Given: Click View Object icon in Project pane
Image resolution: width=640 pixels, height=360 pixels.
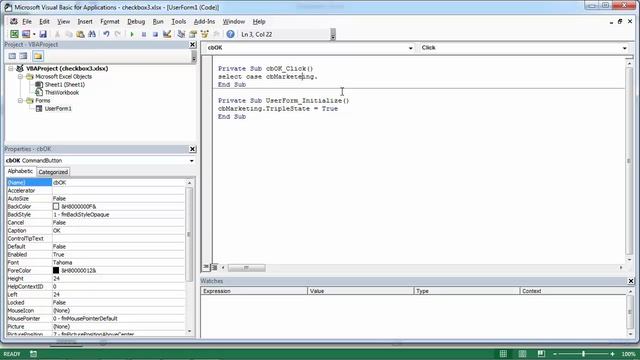Looking at the screenshot, I should coord(23,56).
